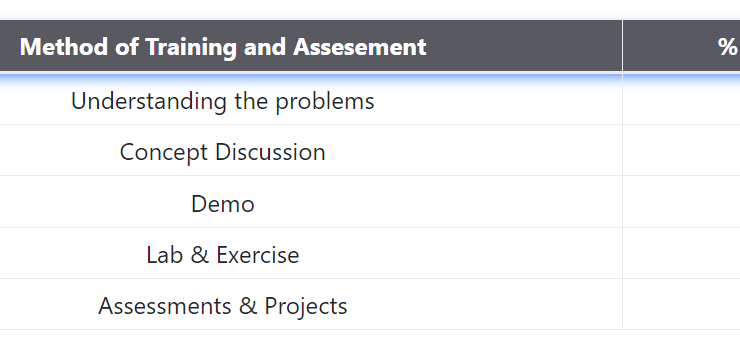The image size is (740, 361).
Task: Click the % cell for Understanding the problems
Action: (x=681, y=100)
